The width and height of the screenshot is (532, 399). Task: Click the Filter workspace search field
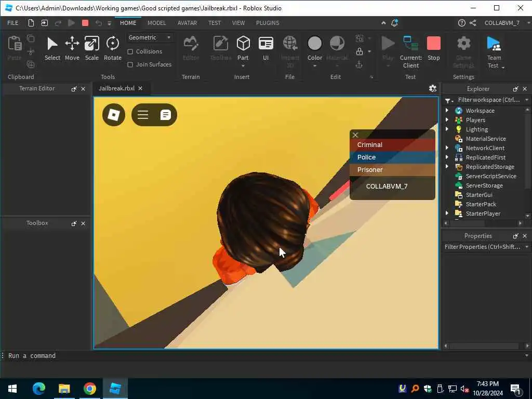[488, 100]
